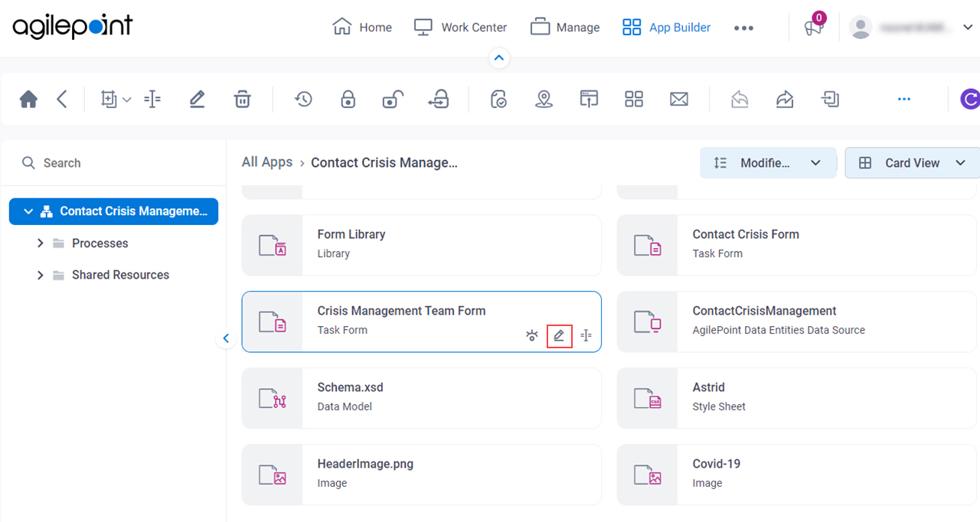Open Work Center in the top navigation
The height and width of the screenshot is (522, 980).
(x=460, y=27)
